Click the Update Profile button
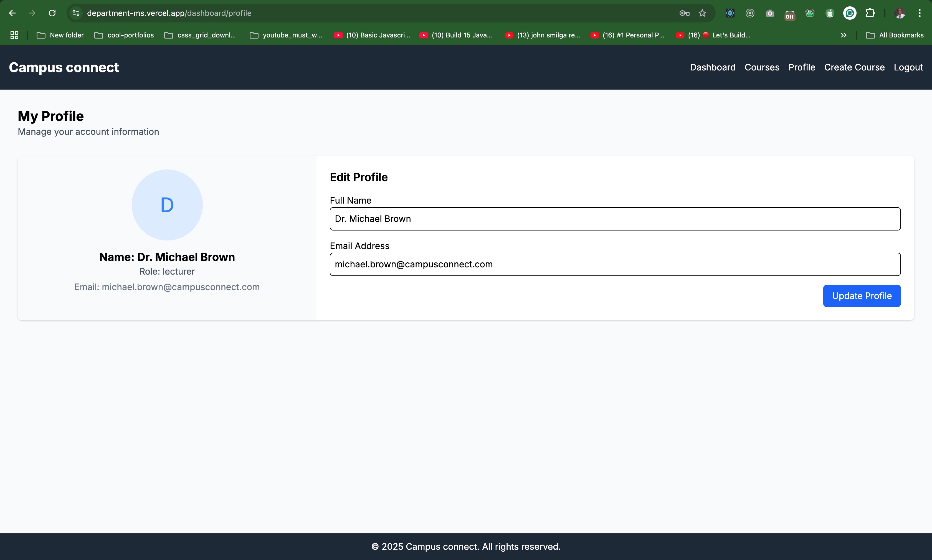Viewport: 932px width, 560px height. coord(862,296)
